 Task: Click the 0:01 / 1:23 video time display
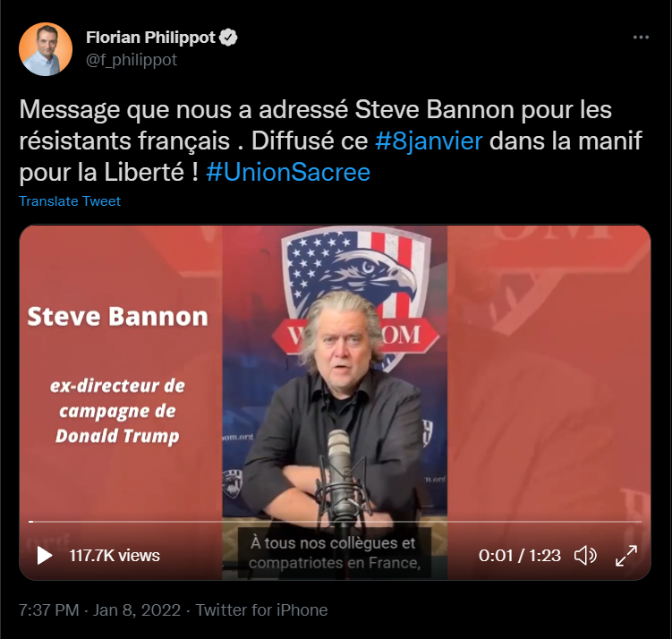(519, 556)
